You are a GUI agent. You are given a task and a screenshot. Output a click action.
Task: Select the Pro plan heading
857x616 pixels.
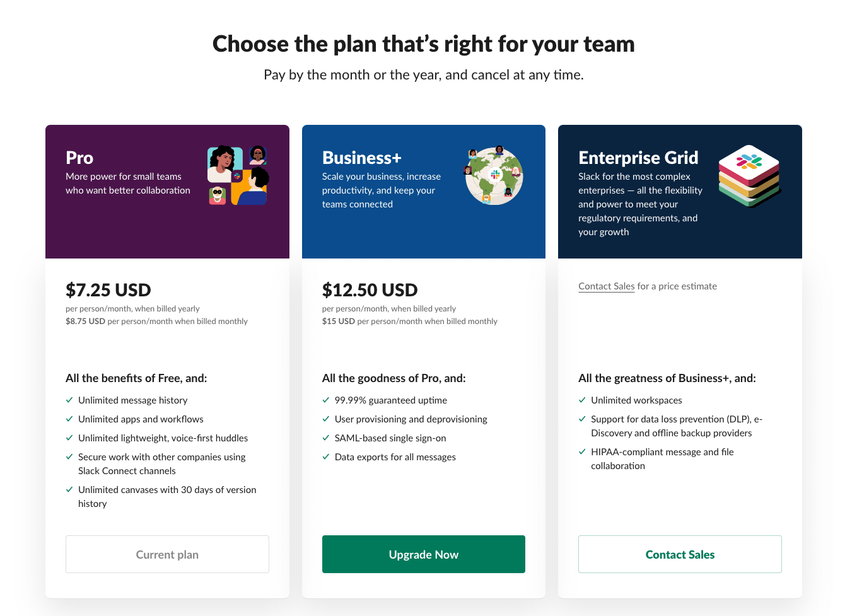79,158
